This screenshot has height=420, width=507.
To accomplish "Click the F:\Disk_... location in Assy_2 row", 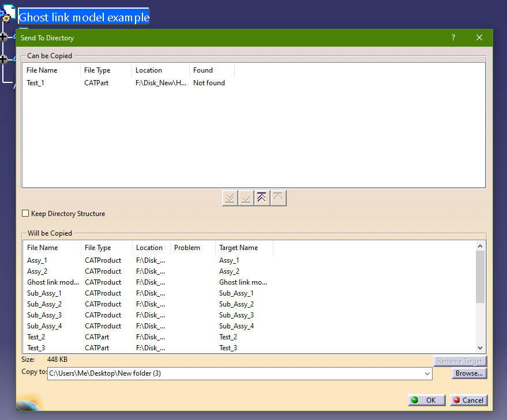I will tap(151, 271).
